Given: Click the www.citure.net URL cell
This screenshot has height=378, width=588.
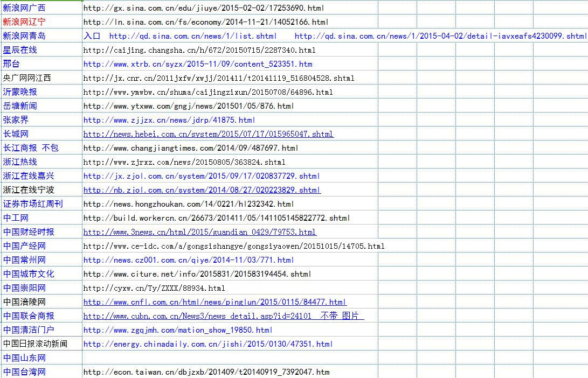Looking at the screenshot, I should point(230,274).
